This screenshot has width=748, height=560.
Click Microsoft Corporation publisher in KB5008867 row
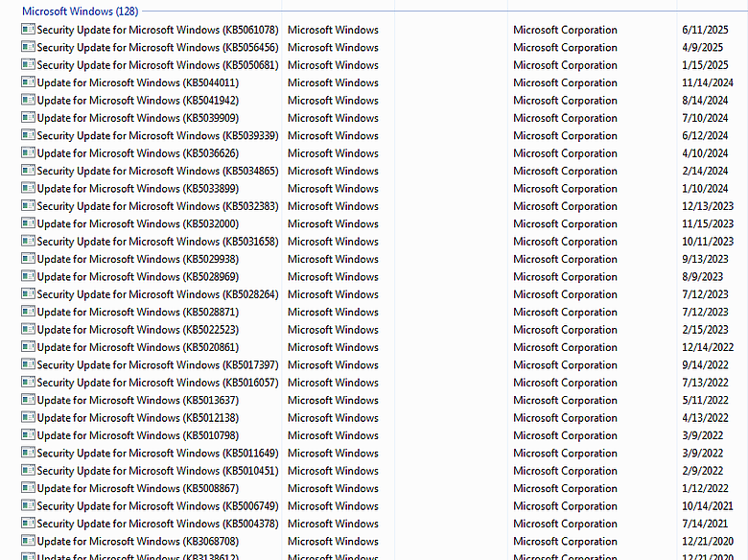click(x=565, y=488)
